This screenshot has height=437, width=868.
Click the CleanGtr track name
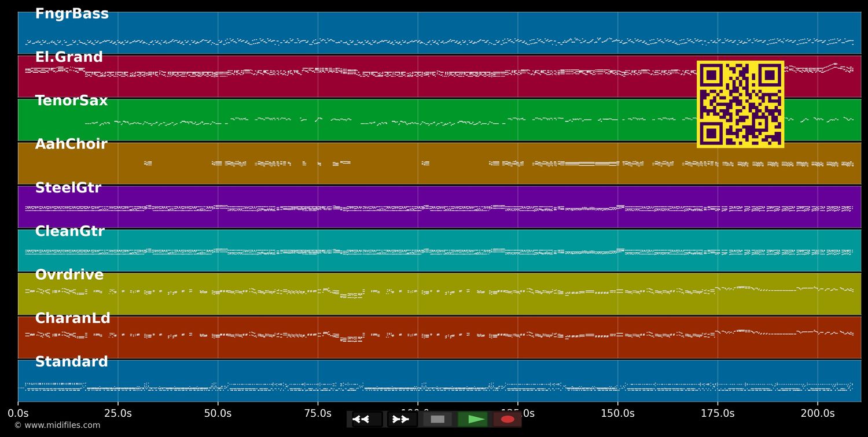click(x=69, y=231)
